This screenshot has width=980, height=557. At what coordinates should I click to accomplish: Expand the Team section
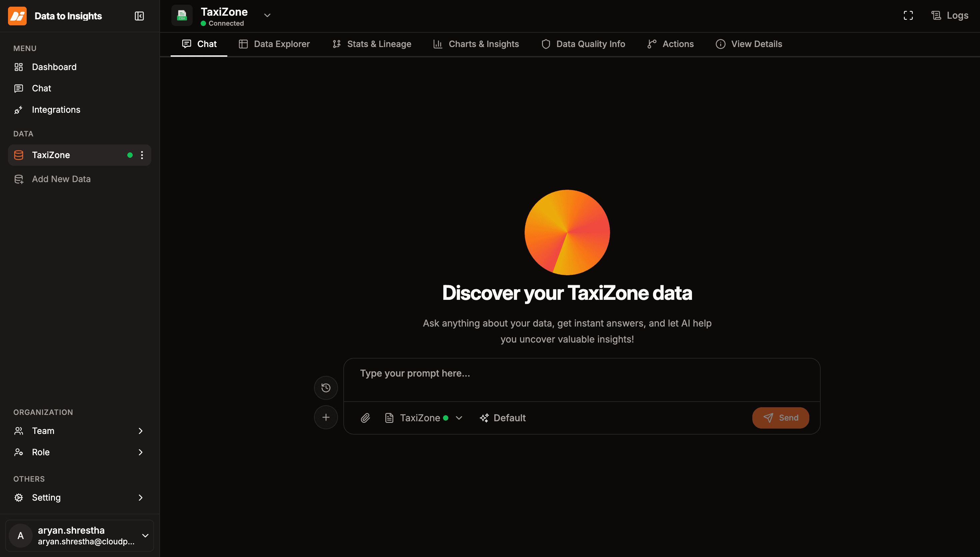[79, 431]
